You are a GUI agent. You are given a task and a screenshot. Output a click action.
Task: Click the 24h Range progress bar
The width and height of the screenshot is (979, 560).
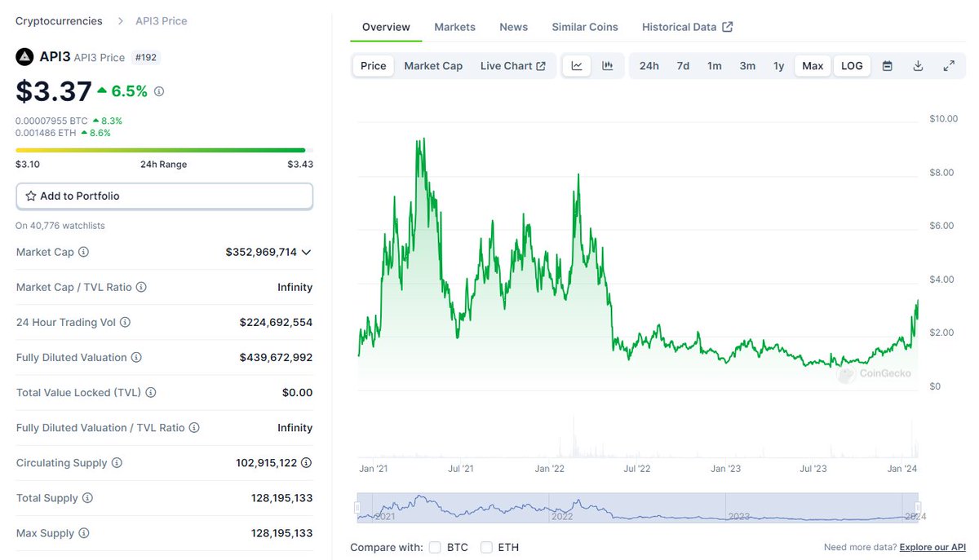coord(164,150)
